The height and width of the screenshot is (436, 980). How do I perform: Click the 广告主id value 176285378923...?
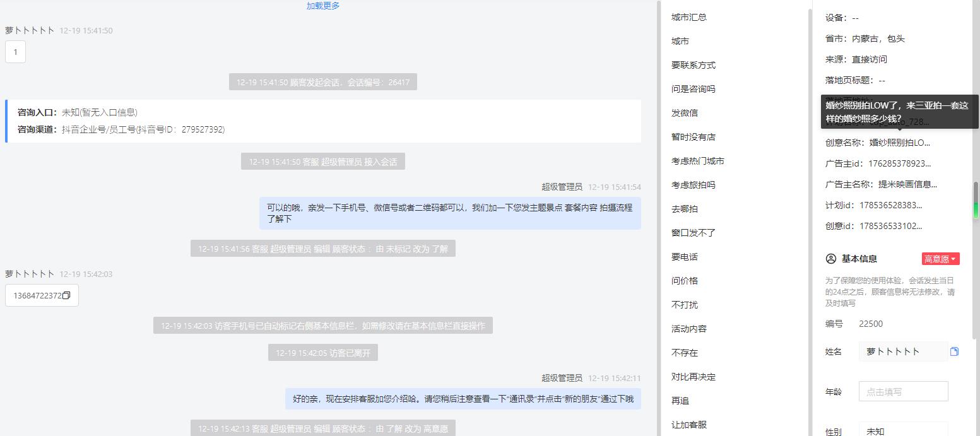click(x=899, y=163)
